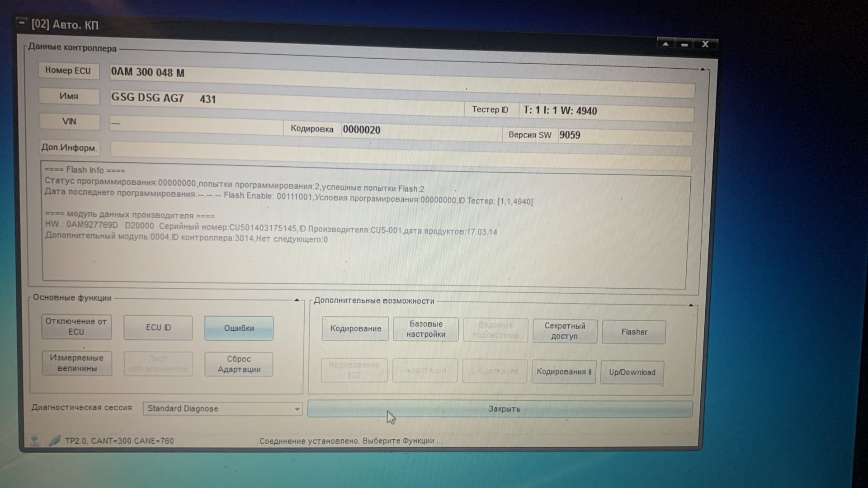868x488 pixels.
Task: Open Кодирование (Coding) function
Action: [x=355, y=328]
